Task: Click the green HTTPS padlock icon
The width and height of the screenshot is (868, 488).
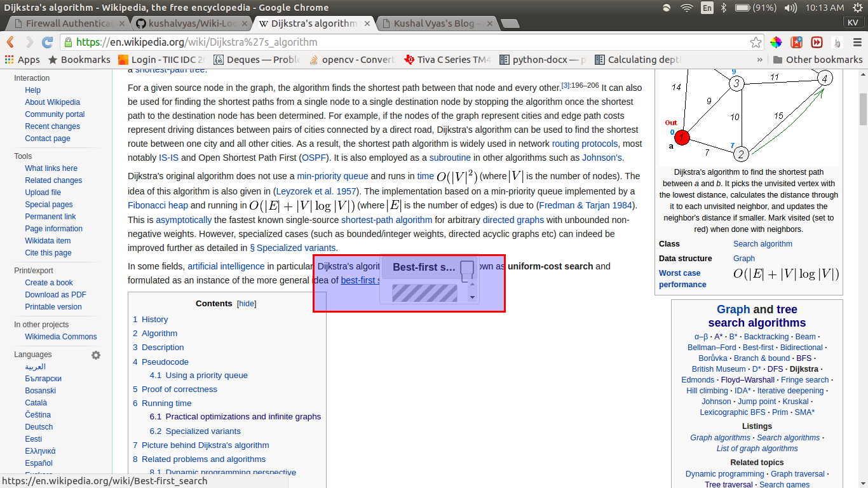Action: click(x=68, y=43)
